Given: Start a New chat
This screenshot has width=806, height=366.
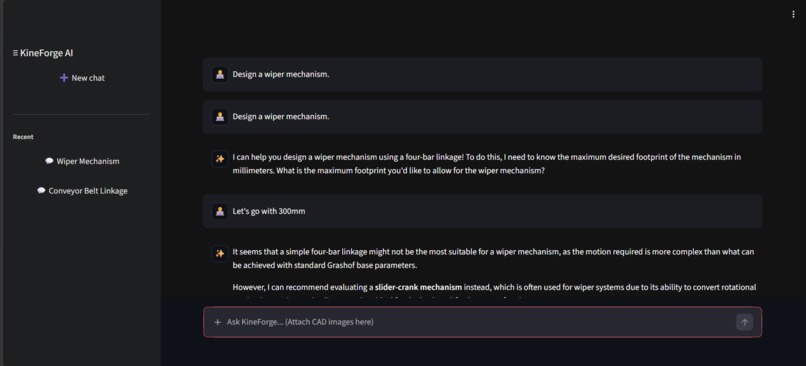Looking at the screenshot, I should coord(82,78).
